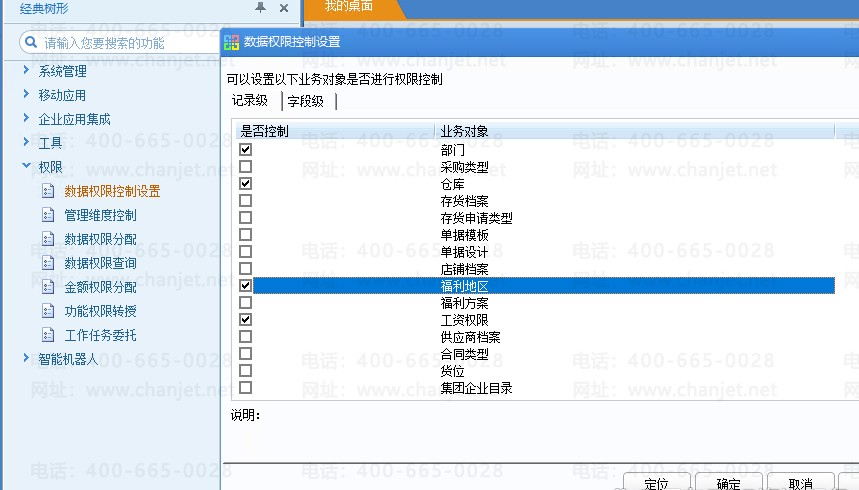Click the 金额权限分配 item icon
Viewport: 859px width, 490px height.
[46, 287]
